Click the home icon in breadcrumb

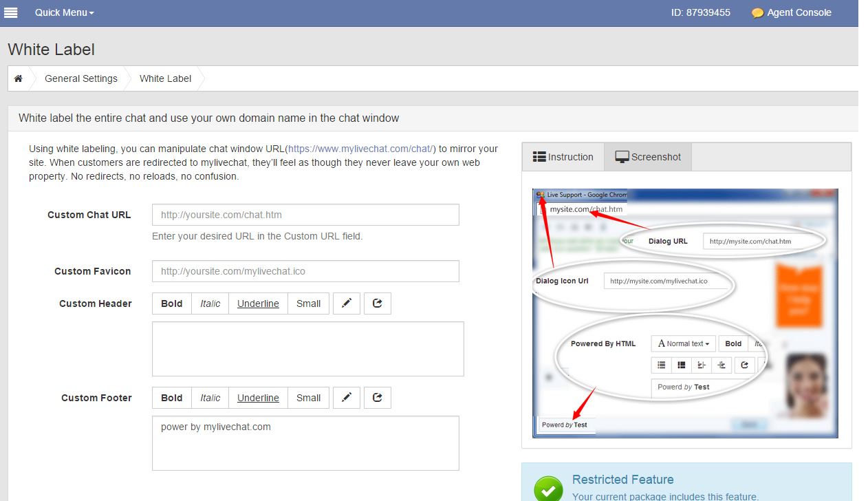click(x=19, y=79)
